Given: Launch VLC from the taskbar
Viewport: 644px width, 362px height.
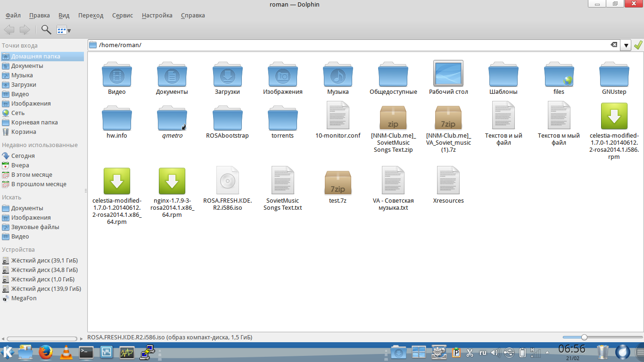Looking at the screenshot, I should (x=66, y=352).
